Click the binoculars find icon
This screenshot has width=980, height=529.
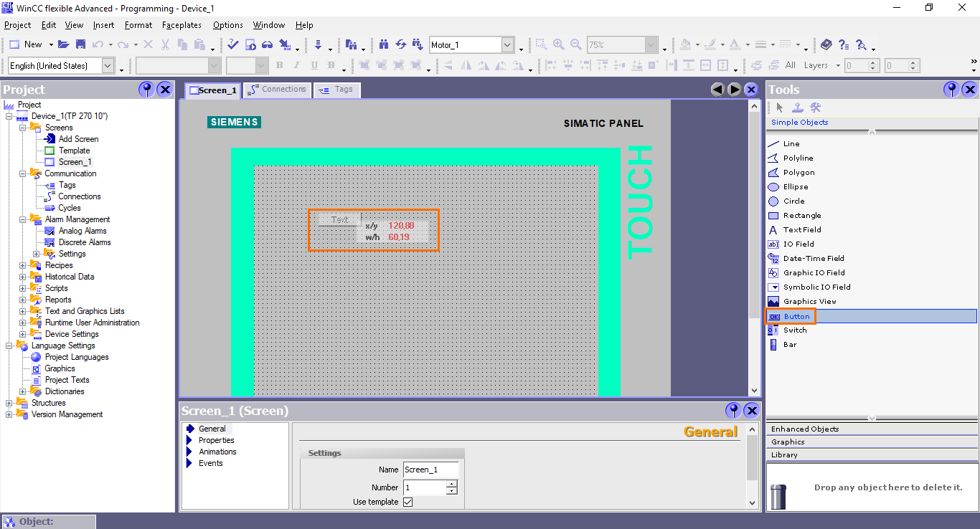384,44
